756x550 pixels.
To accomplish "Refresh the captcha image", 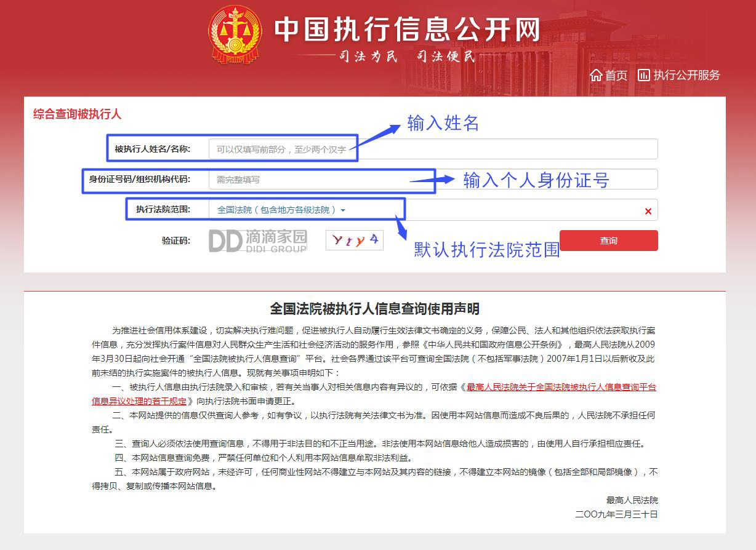I will pyautogui.click(x=355, y=240).
